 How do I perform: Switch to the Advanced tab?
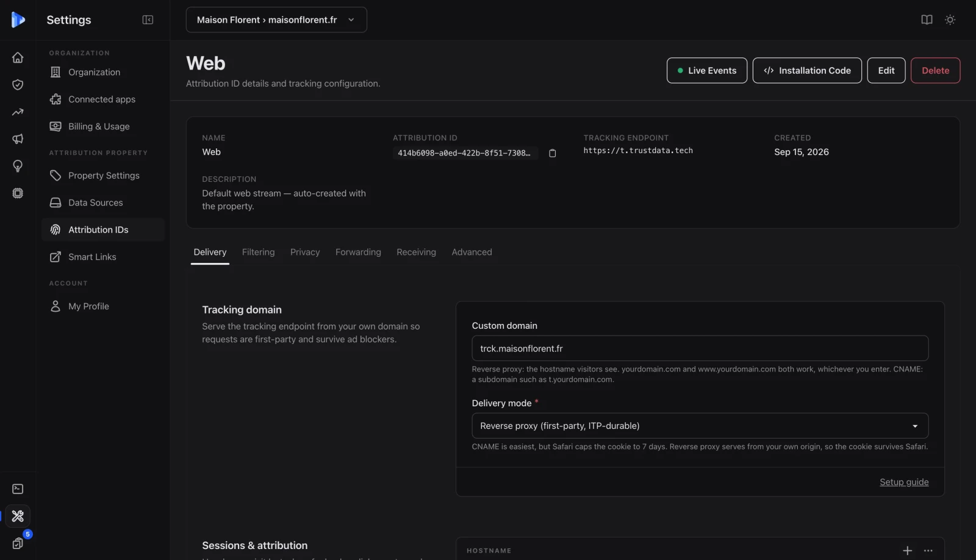[x=472, y=252]
